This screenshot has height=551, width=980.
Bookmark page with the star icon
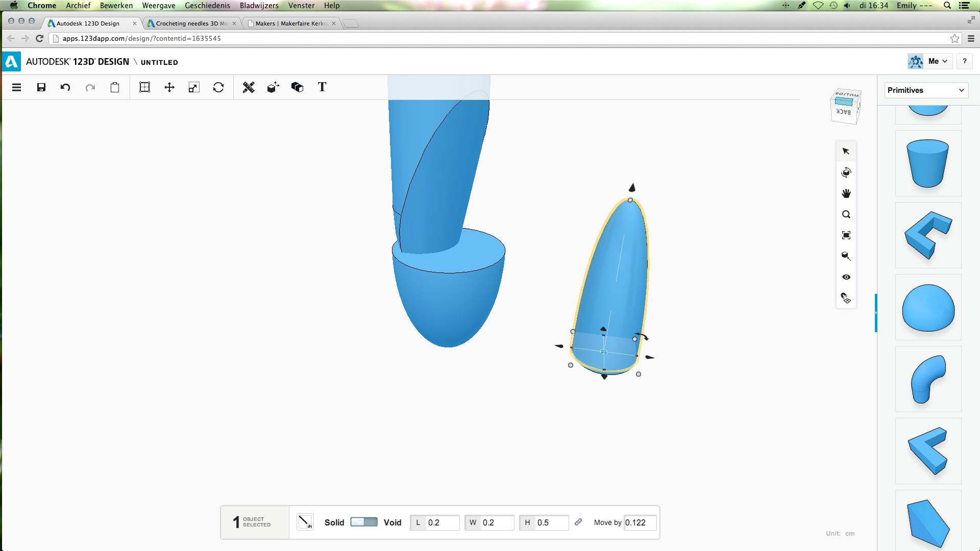click(x=954, y=38)
